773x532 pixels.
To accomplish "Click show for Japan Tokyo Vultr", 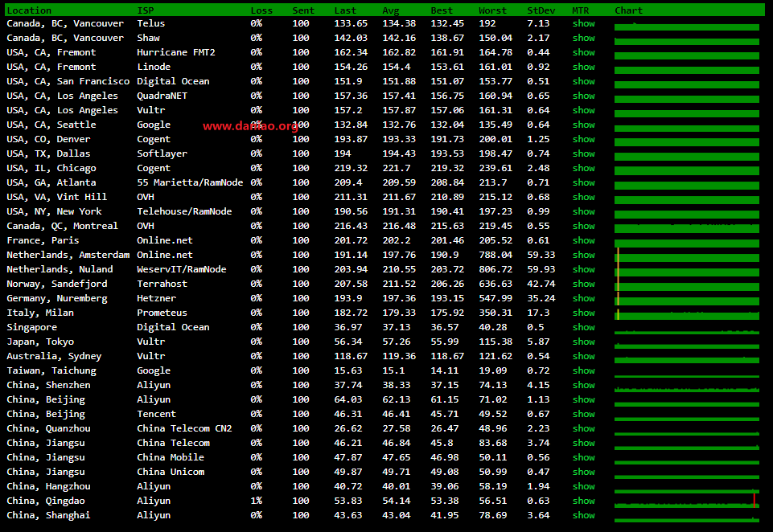I will (x=583, y=342).
